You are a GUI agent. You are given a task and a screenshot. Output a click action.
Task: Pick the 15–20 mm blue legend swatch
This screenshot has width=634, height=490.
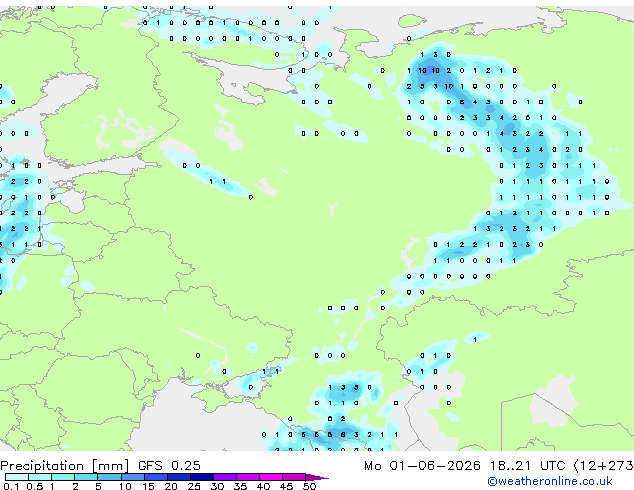[155, 477]
